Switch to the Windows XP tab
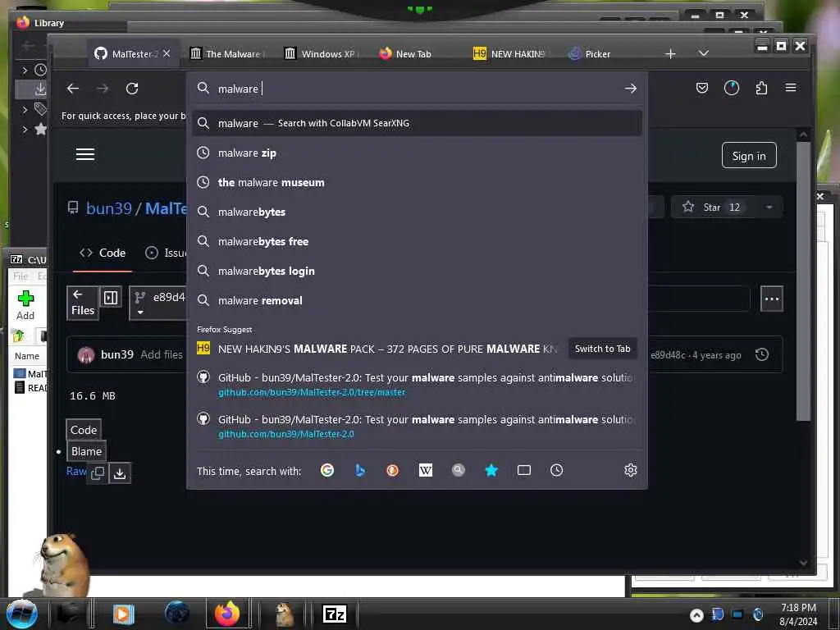Screen dimensions: 840x630 (322, 54)
